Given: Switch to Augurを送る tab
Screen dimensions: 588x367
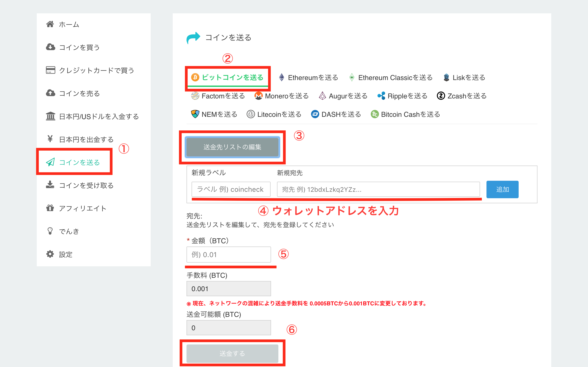Looking at the screenshot, I should pyautogui.click(x=343, y=96).
